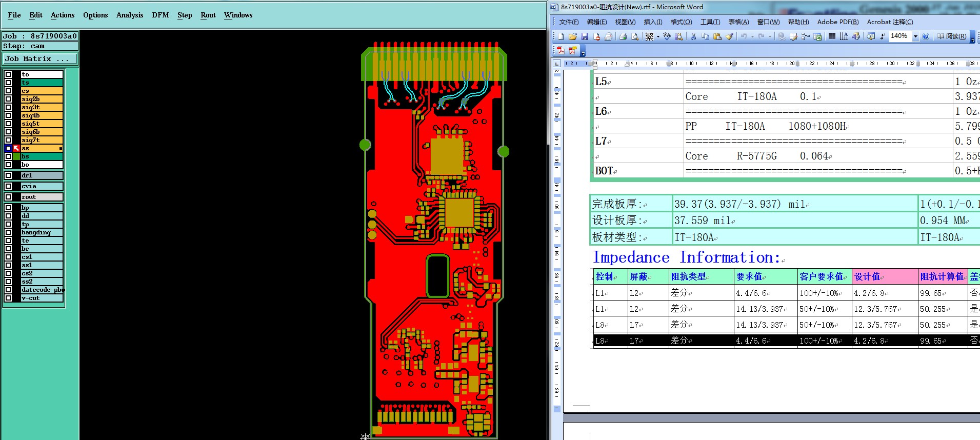980x440 pixels.
Task: Click the highlighted L8 row cell in table
Action: click(x=610, y=341)
